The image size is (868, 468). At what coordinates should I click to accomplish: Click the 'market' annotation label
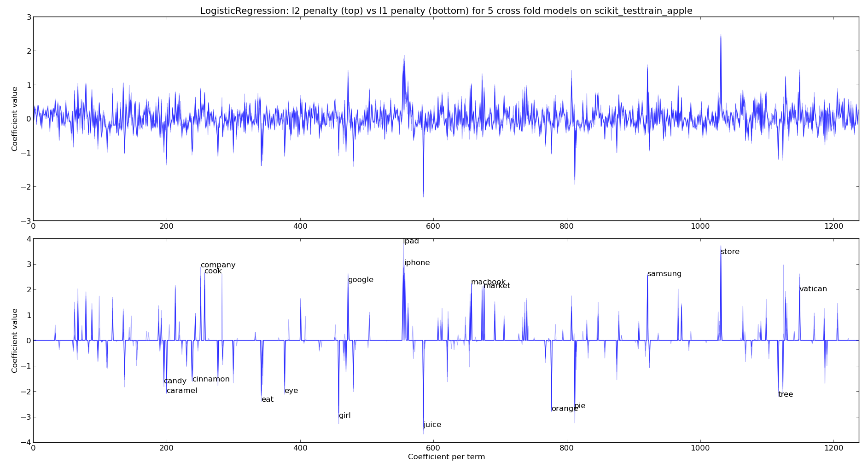(x=497, y=286)
